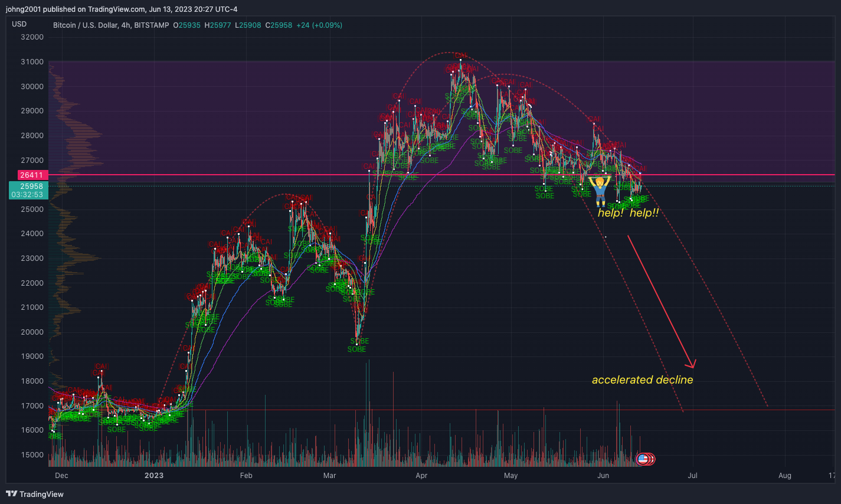This screenshot has width=841, height=504.
Task: Click the +24 (+0.09%) change value
Action: pyautogui.click(x=319, y=25)
